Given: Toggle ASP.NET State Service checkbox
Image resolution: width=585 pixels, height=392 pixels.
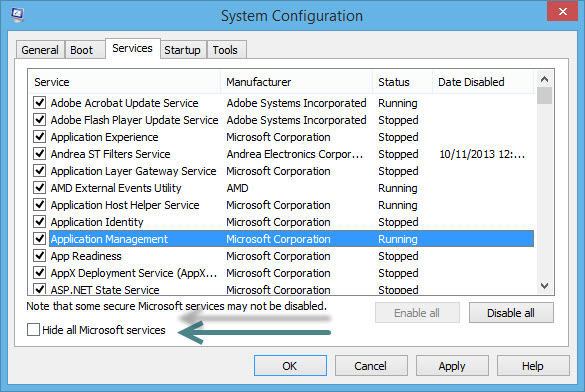Looking at the screenshot, I should (40, 289).
